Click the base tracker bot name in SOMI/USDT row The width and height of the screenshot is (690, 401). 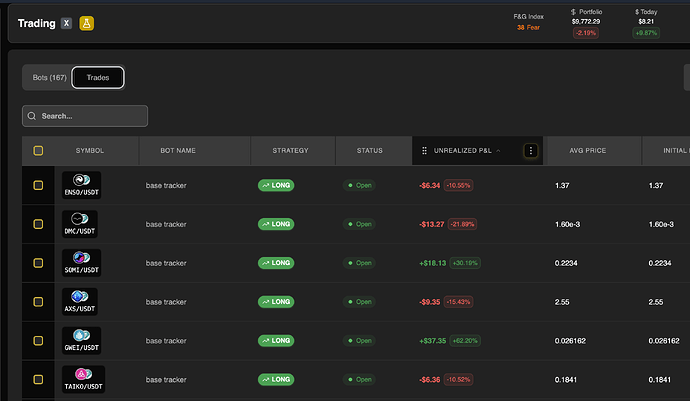pos(166,263)
